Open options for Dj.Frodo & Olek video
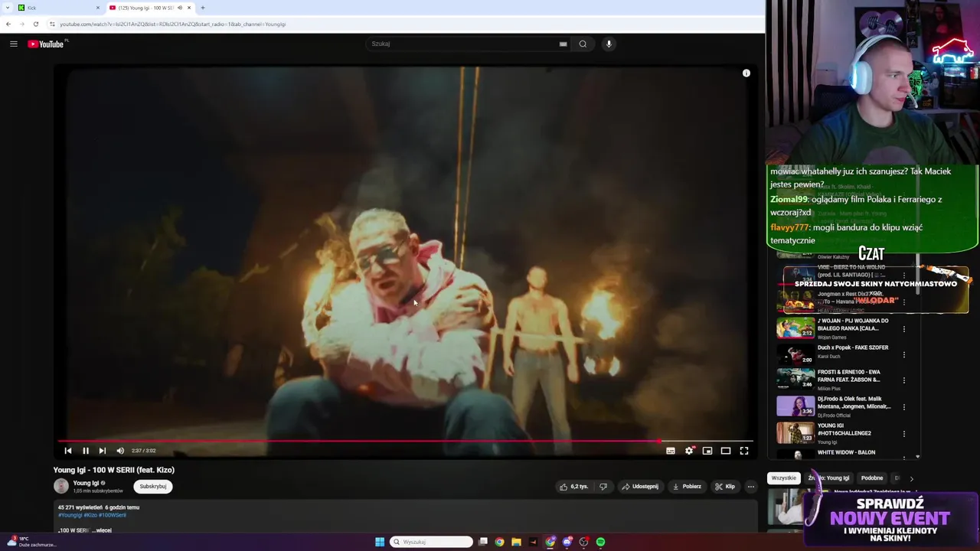Image resolution: width=980 pixels, height=551 pixels. (x=904, y=407)
